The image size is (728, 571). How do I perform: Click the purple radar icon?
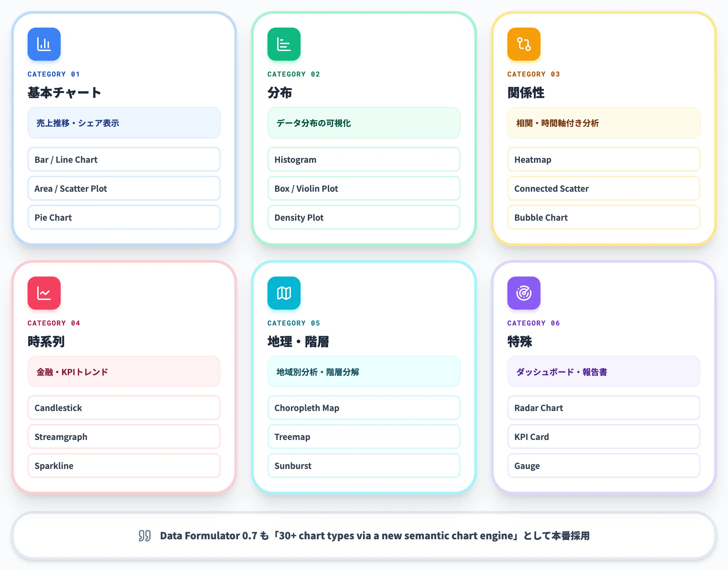(x=524, y=293)
